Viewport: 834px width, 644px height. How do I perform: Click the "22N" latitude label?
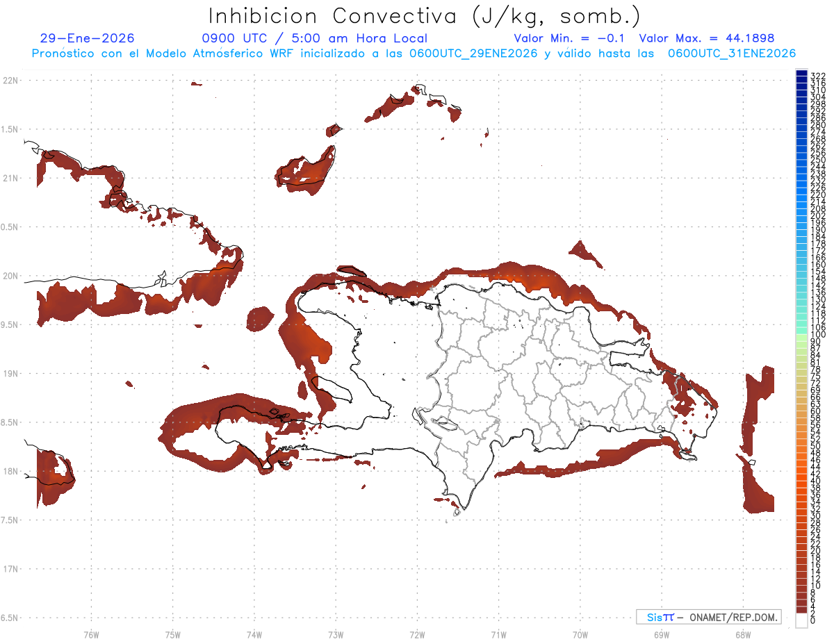click(x=10, y=81)
